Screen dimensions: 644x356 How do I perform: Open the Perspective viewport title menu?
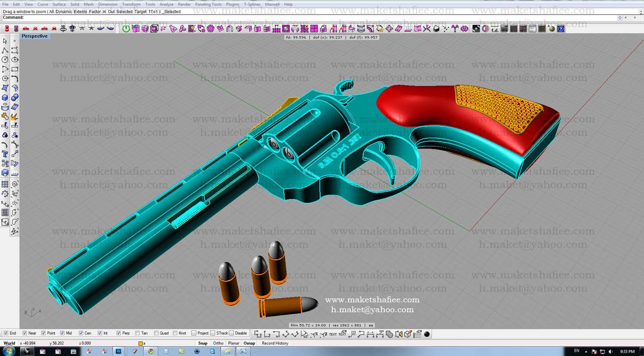pyautogui.click(x=35, y=37)
